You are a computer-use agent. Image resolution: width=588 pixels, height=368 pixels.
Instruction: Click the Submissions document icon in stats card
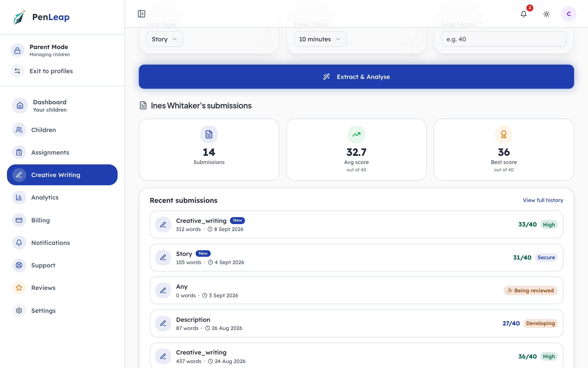click(x=209, y=134)
